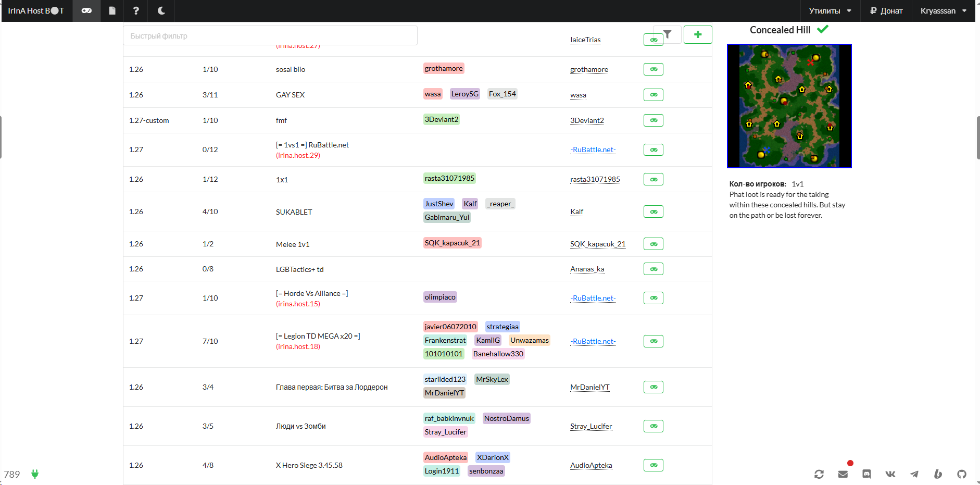This screenshot has height=485, width=980.
Task: Click the refresh icon at the bottom
Action: pos(819,474)
